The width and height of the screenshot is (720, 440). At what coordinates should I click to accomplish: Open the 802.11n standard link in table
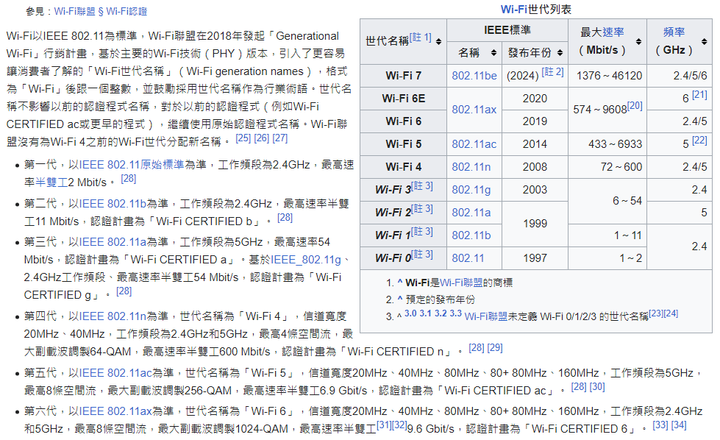coord(471,167)
